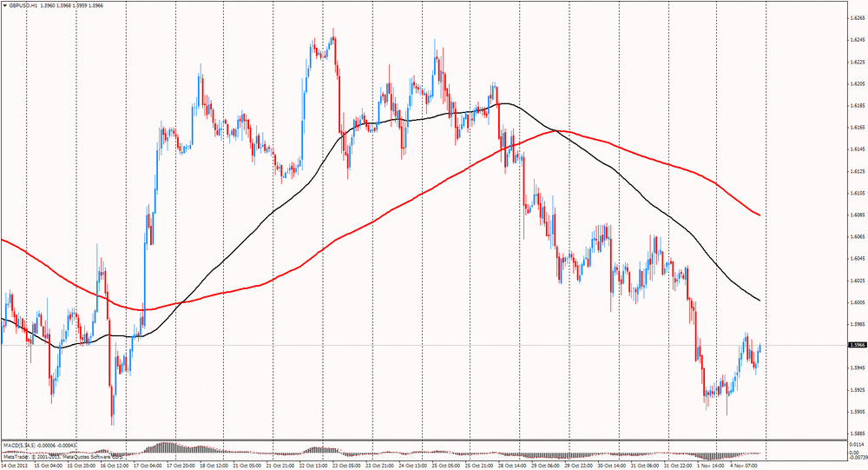868x470 pixels.
Task: Click the 0.0114 MACD scale value
Action: point(856,444)
